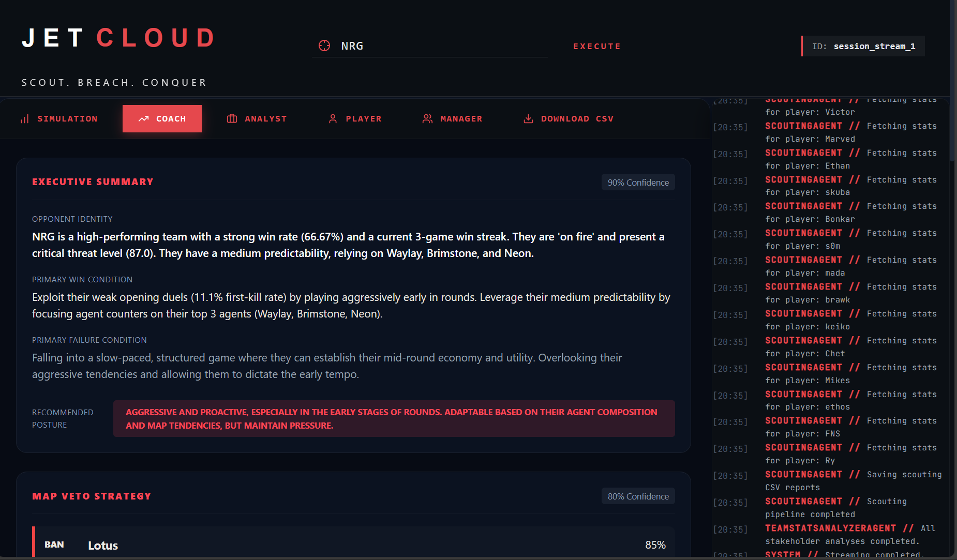Click the Recommended Posture label
Image resolution: width=957 pixels, height=560 pixels.
coord(63,419)
